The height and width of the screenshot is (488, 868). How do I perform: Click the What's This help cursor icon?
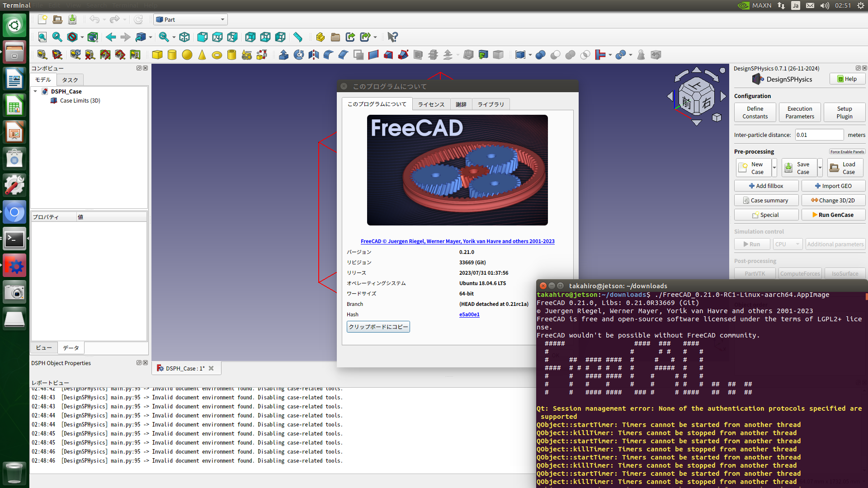click(392, 37)
